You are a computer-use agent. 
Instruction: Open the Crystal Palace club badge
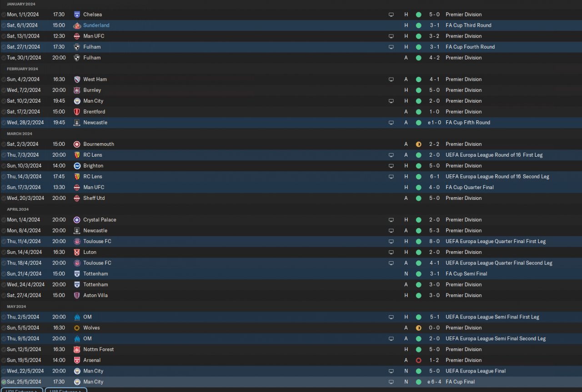tap(77, 220)
